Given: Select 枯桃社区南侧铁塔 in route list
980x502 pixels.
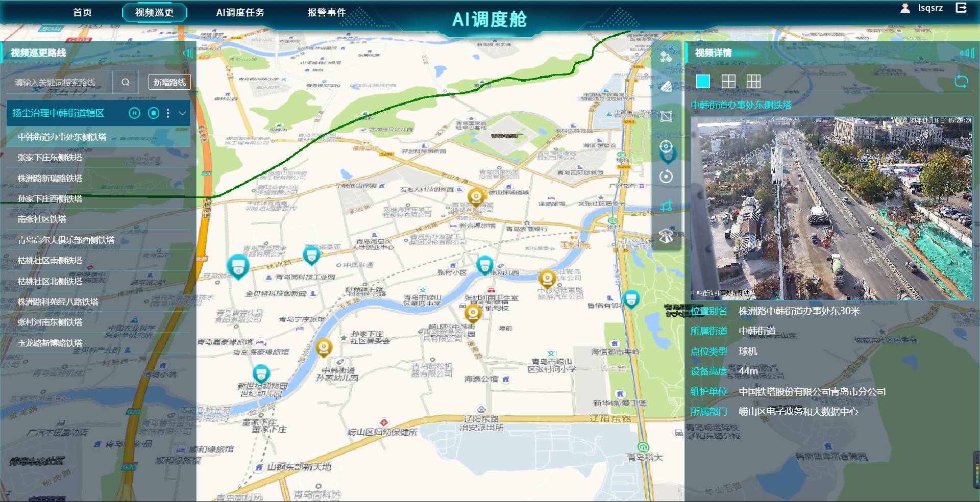Looking at the screenshot, I should tap(97, 260).
